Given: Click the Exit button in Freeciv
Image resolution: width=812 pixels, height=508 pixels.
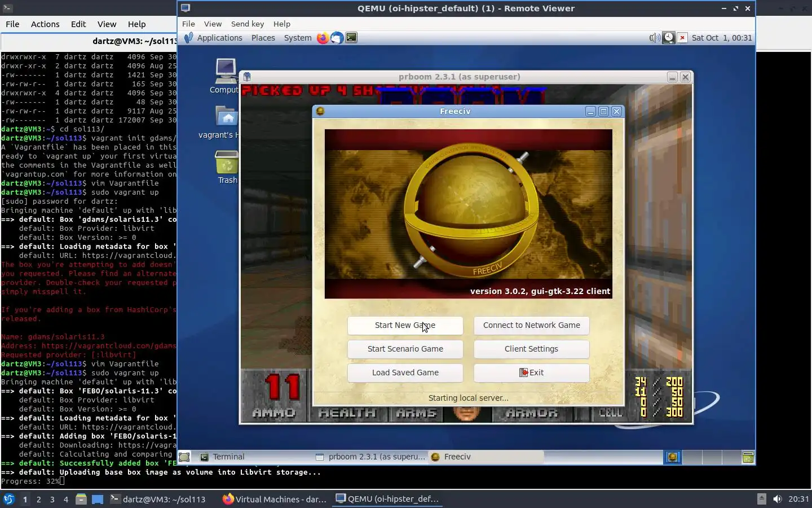Looking at the screenshot, I should (x=531, y=373).
